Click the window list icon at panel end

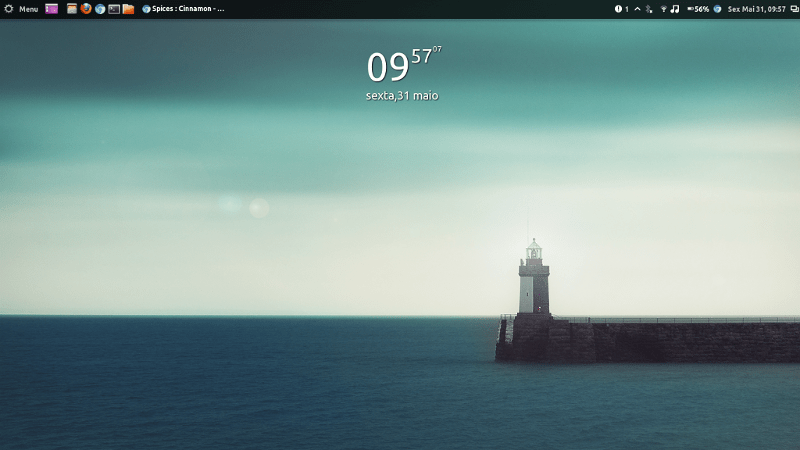click(x=794, y=9)
